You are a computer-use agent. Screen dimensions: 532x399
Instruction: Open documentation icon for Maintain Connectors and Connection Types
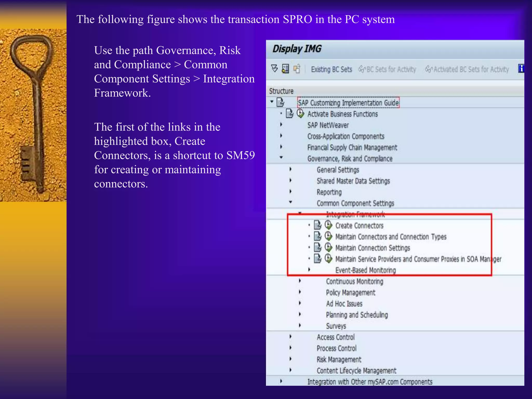point(318,236)
